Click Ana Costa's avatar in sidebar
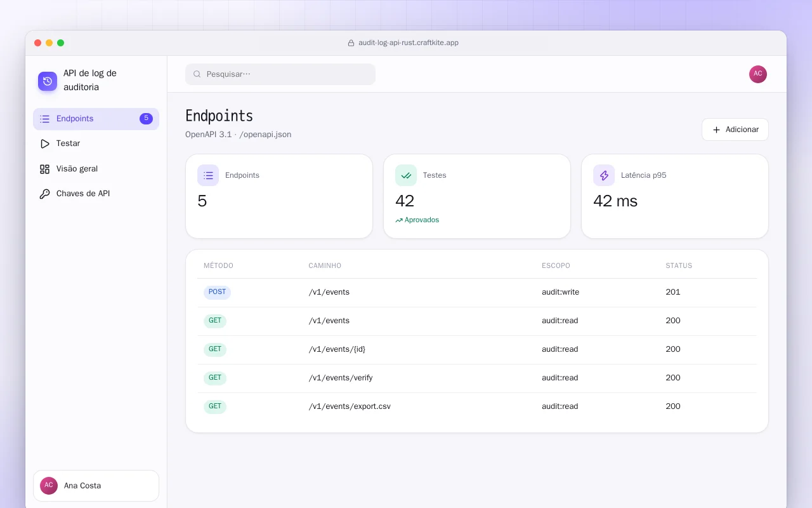Image resolution: width=812 pixels, height=508 pixels. coord(49,486)
